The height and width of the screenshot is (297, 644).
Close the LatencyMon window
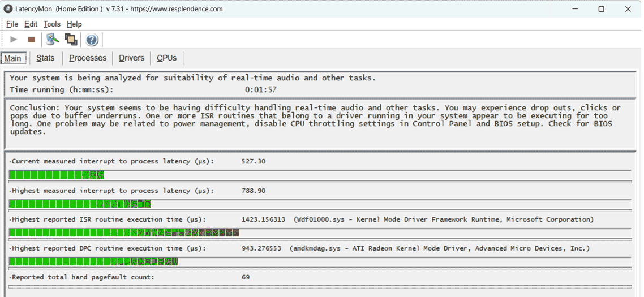(628, 8)
